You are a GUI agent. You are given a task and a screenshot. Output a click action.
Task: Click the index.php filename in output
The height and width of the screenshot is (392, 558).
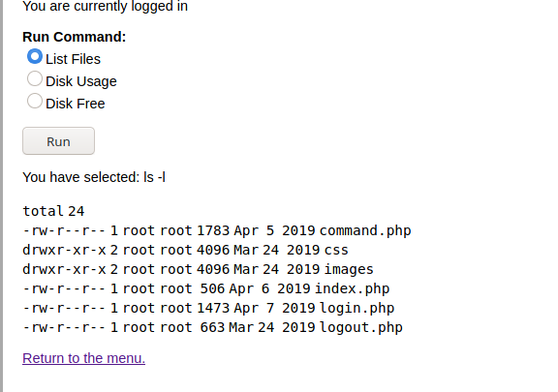(x=353, y=288)
